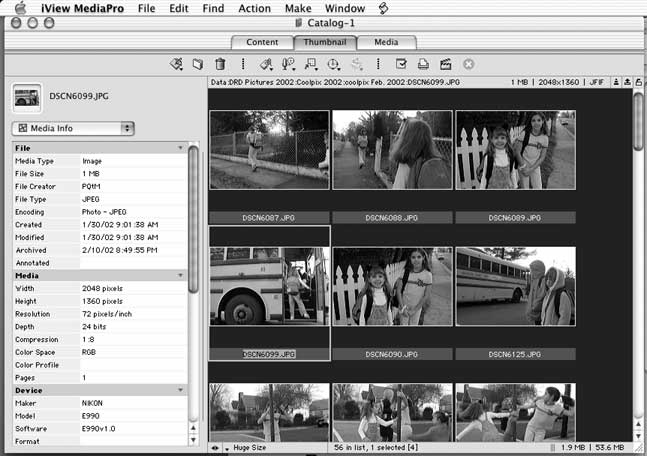Select the DSCN6090.JPG thumbnail image

392,286
